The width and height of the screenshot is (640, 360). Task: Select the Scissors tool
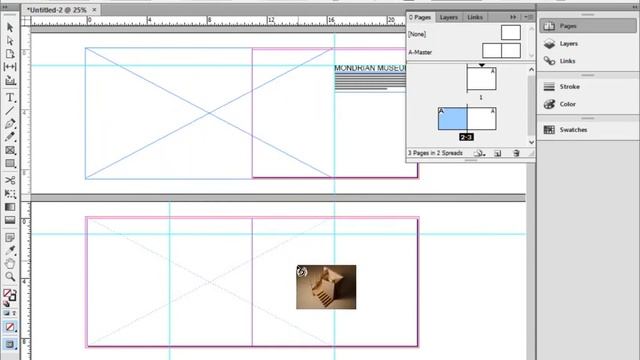(x=10, y=180)
